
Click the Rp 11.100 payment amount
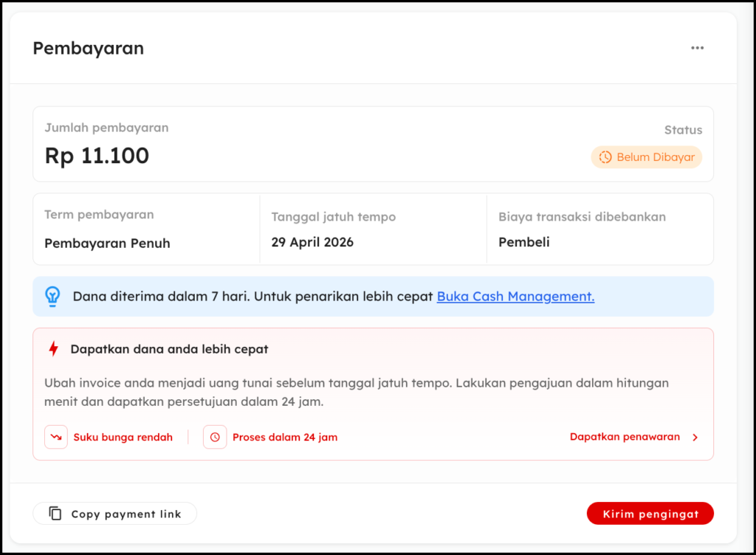[97, 156]
